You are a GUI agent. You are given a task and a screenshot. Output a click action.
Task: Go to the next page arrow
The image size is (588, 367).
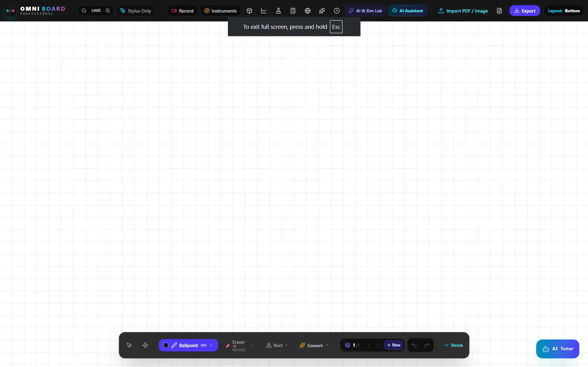378,345
